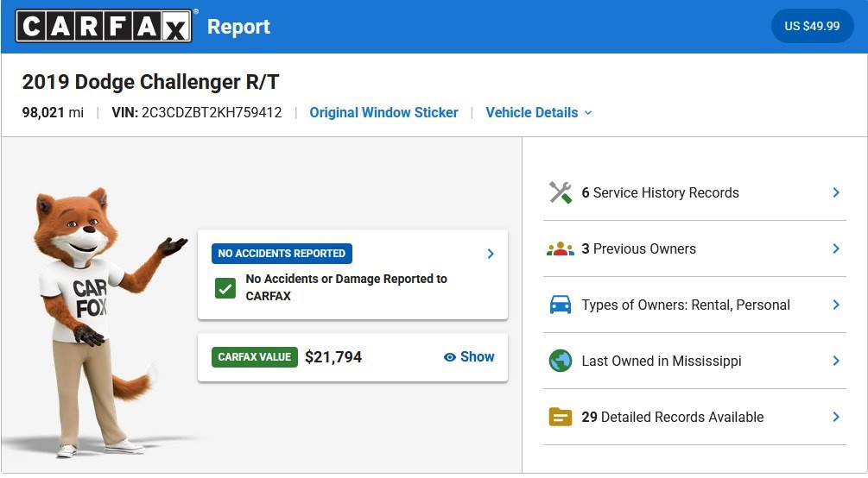
Task: Open Detailed Records Available chevron
Action: point(836,417)
